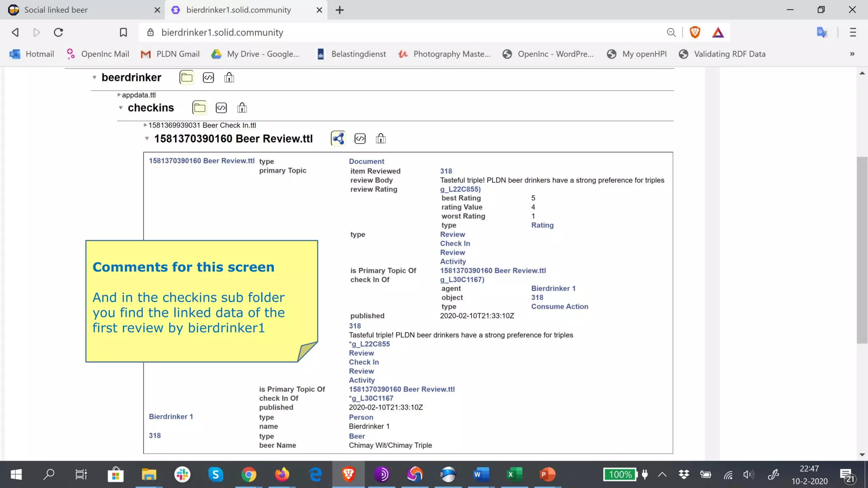Go back with the browser back arrow
The height and width of the screenshot is (488, 868).
click(x=15, y=32)
